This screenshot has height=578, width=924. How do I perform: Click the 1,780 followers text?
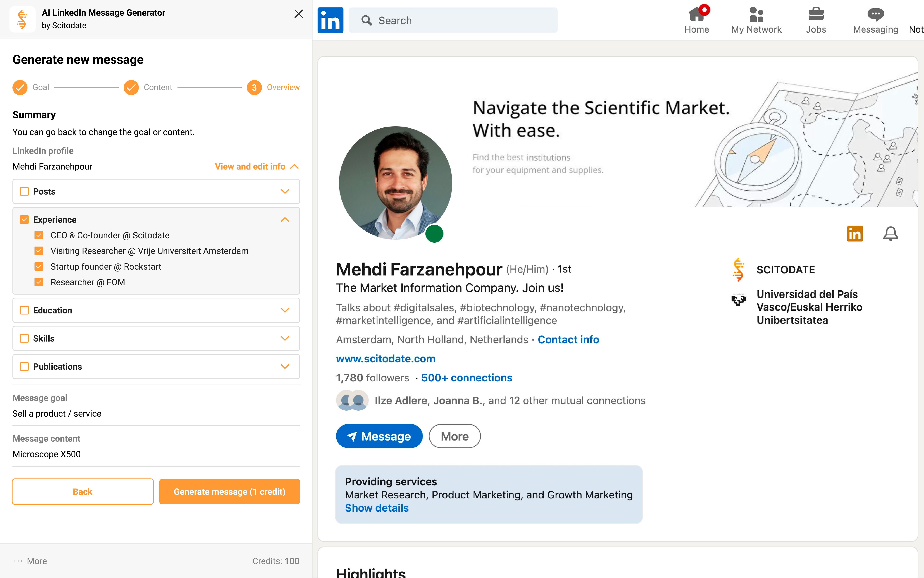372,378
